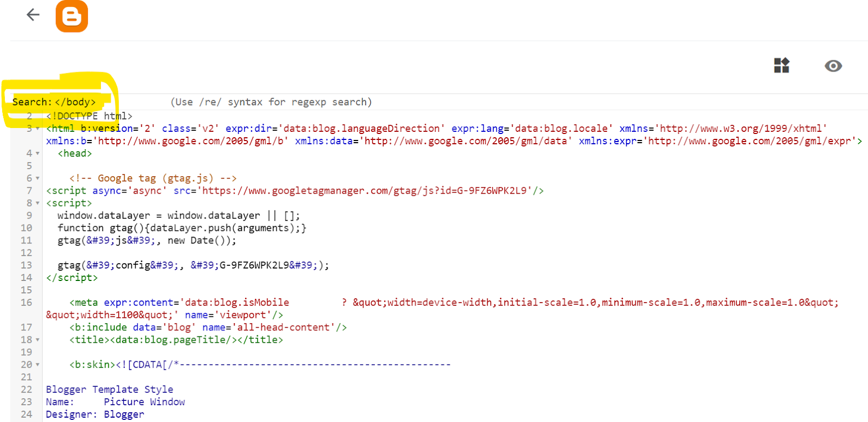Collapse the script block fold on line 8
Viewport: 868px width, 422px height.
pos(37,203)
